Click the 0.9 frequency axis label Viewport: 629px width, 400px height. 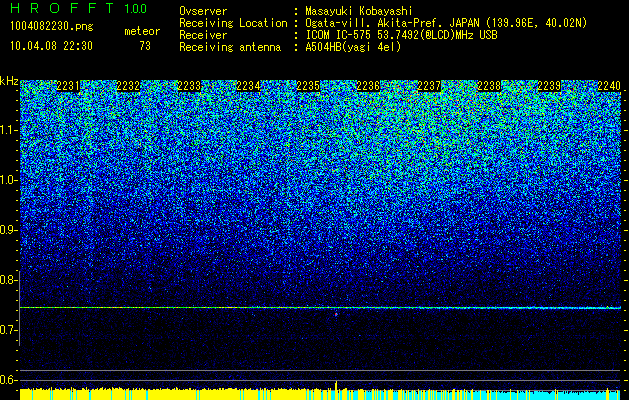[x=9, y=230]
